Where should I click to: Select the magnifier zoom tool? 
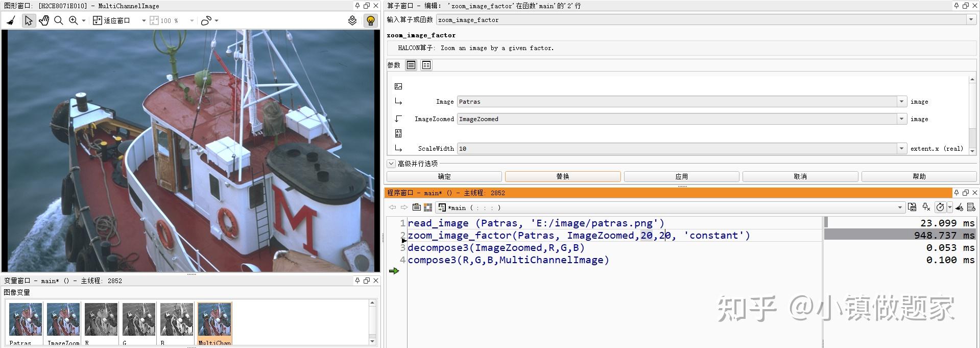point(59,20)
